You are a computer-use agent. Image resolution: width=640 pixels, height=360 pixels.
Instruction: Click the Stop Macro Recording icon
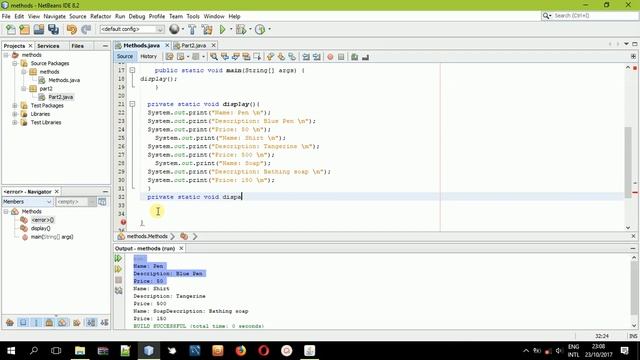[341, 57]
